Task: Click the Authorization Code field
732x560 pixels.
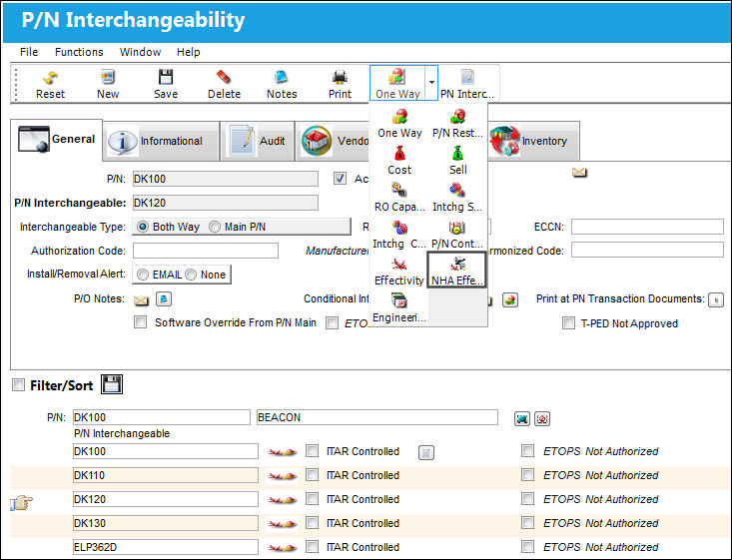Action: click(x=206, y=251)
